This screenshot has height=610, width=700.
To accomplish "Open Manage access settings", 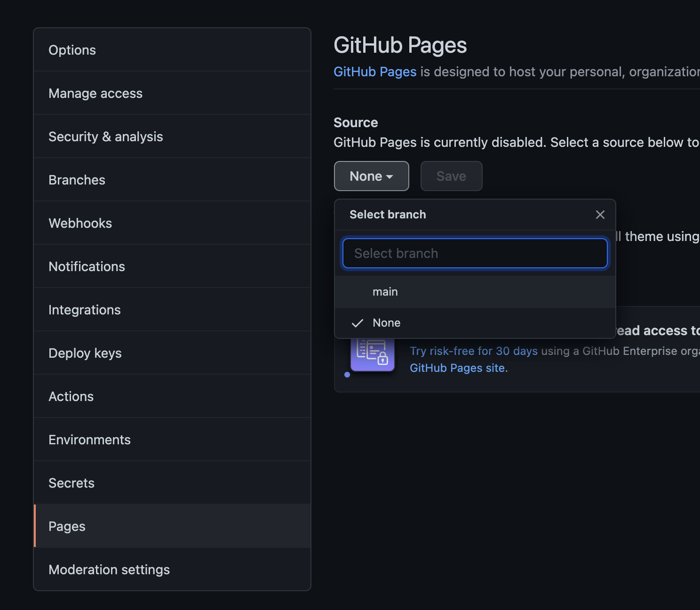I will (95, 93).
